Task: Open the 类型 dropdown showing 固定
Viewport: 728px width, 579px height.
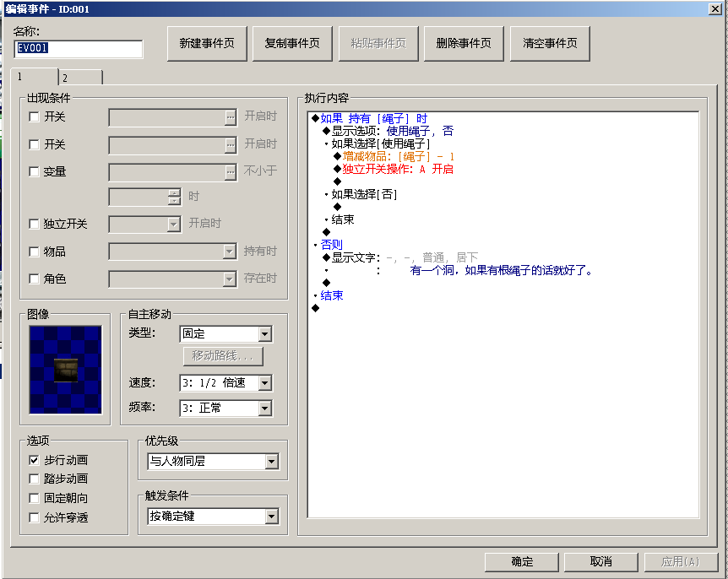Action: 226,334
